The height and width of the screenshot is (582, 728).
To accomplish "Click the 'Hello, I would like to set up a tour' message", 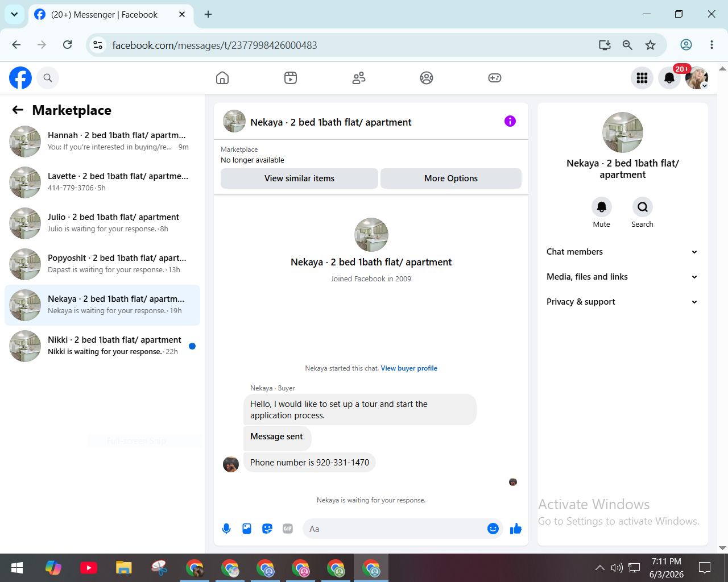I will pyautogui.click(x=360, y=410).
